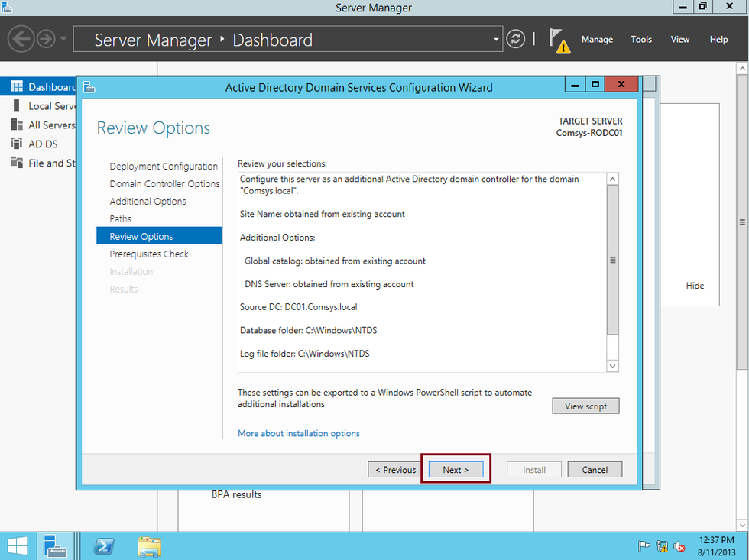This screenshot has width=749, height=560.
Task: Open File Explorer from the taskbar
Action: pyautogui.click(x=150, y=546)
